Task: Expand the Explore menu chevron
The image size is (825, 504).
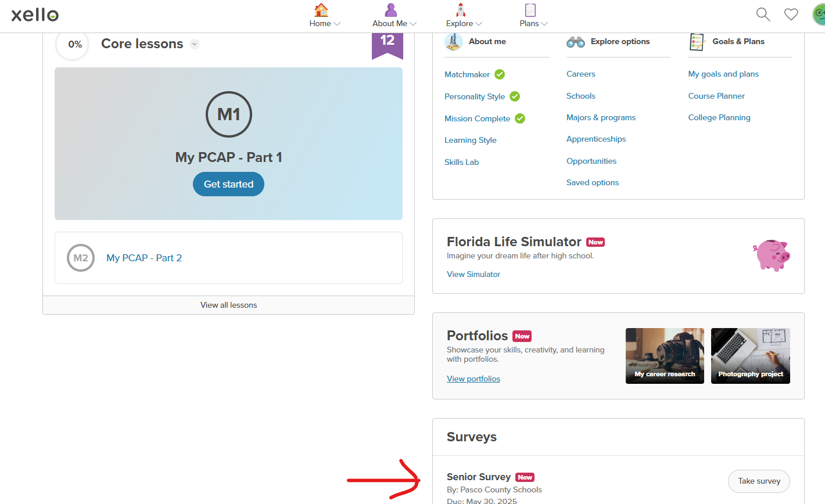Action: (x=479, y=24)
